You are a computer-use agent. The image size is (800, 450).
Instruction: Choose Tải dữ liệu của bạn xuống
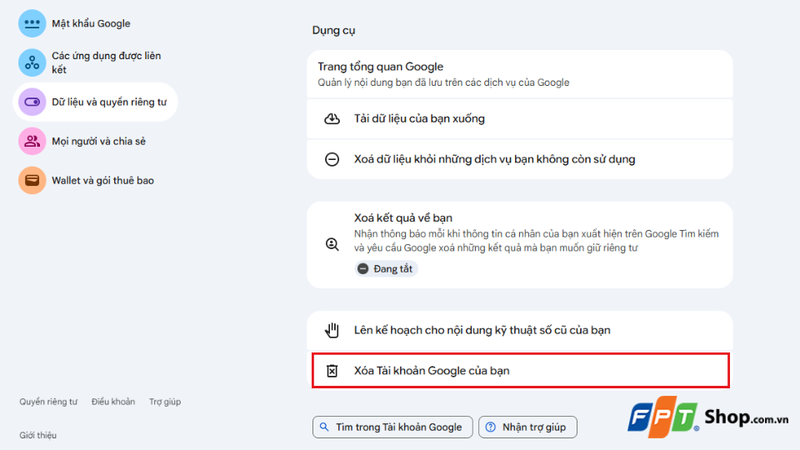click(519, 119)
